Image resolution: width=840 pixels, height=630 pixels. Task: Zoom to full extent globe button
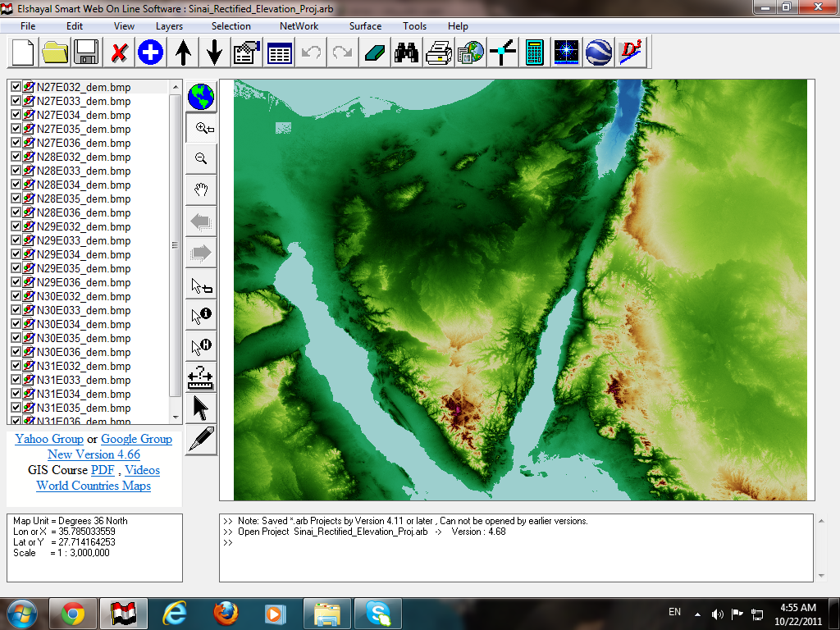[x=201, y=97]
